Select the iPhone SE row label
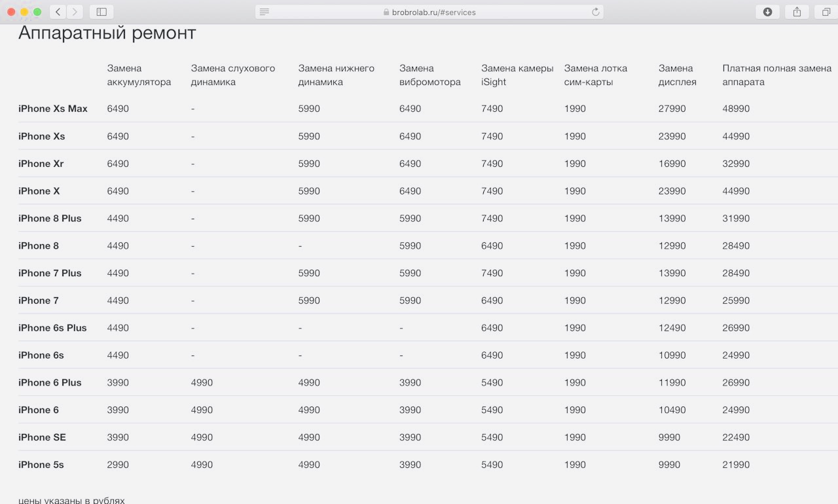838x504 pixels. (42, 438)
